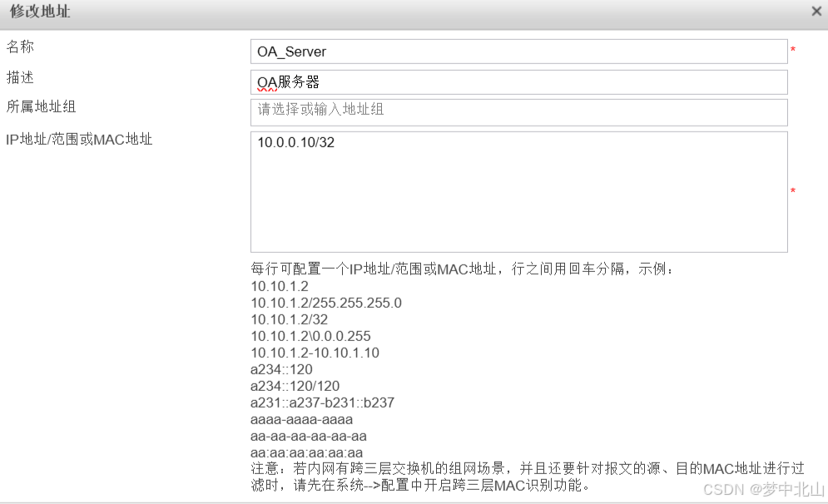Click example line aa:aa:aa:aa:aa:aa
The width and height of the screenshot is (828, 504).
click(x=307, y=452)
